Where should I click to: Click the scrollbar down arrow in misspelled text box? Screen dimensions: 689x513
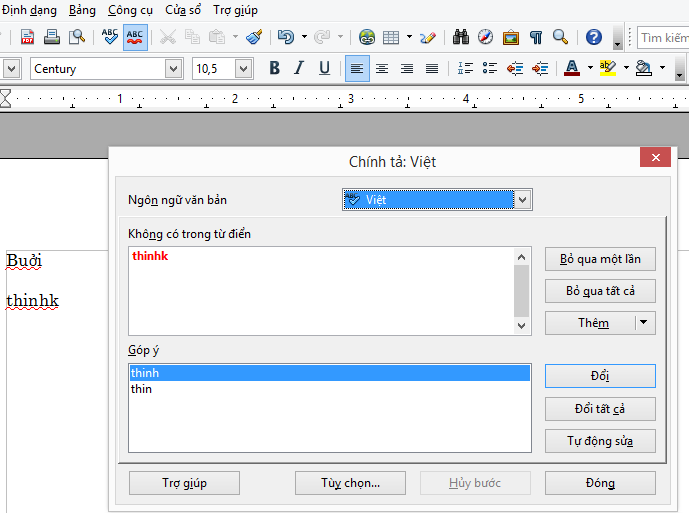tap(522, 326)
